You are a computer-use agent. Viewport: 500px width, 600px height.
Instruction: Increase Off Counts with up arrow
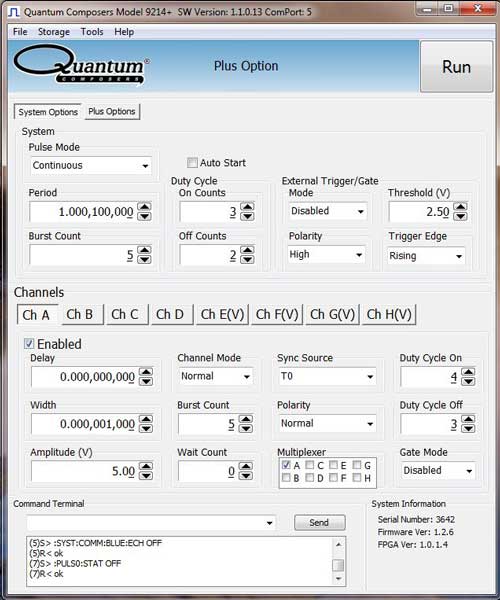click(248, 250)
